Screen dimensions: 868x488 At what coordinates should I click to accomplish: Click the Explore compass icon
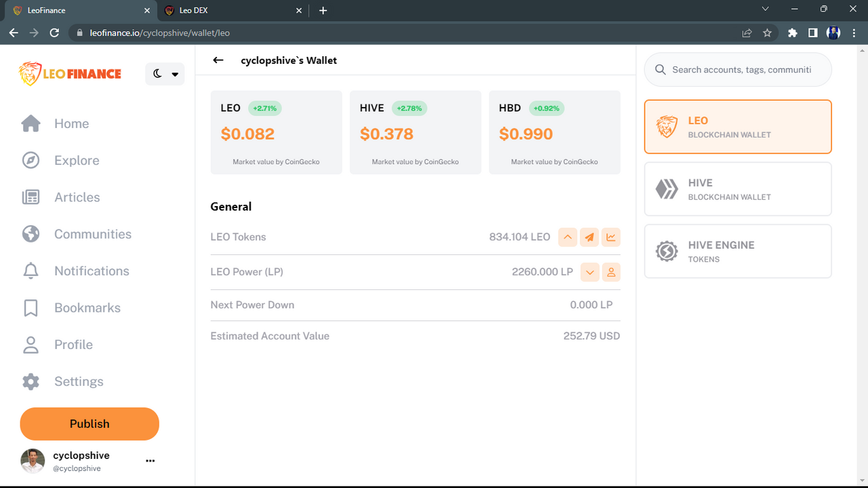pyautogui.click(x=31, y=161)
